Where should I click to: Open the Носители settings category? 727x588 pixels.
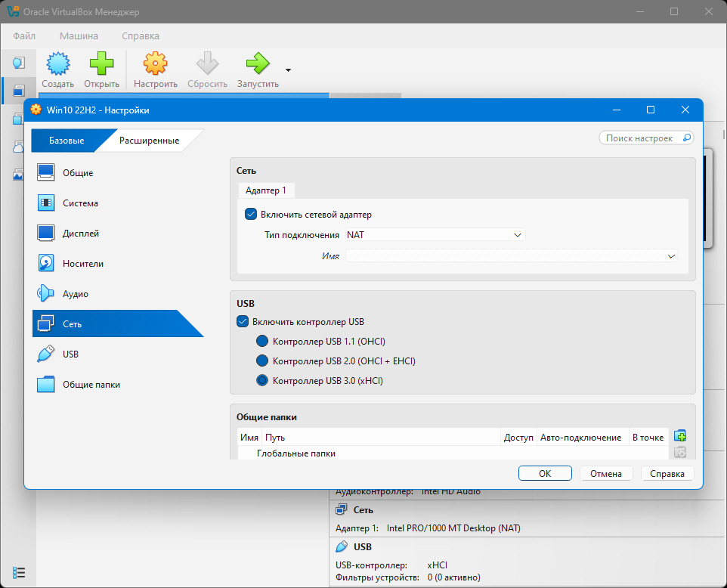(x=118, y=264)
